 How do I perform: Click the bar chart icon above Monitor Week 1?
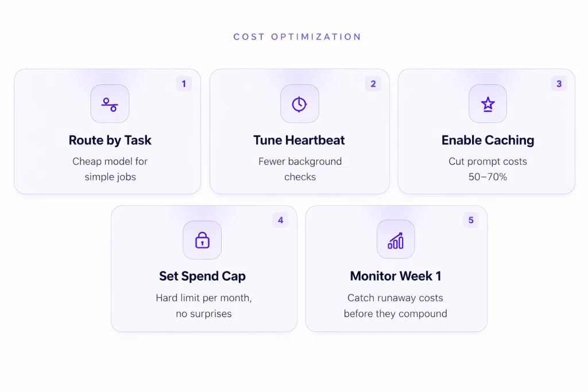[396, 240]
